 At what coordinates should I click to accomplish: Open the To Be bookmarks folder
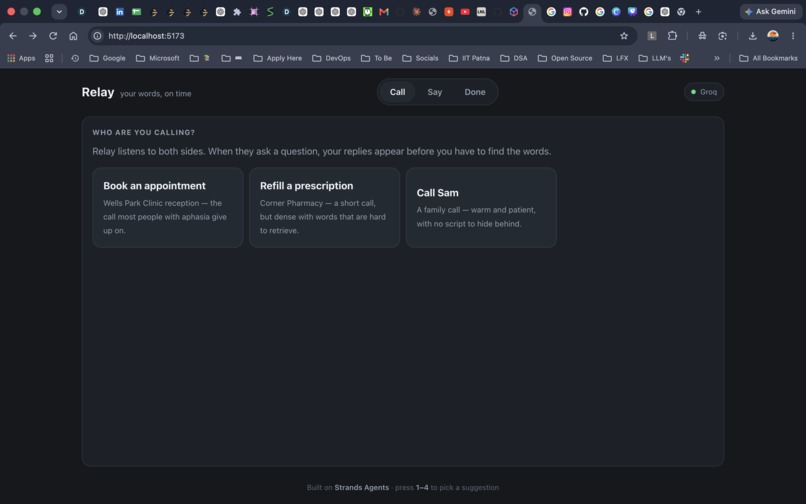point(376,58)
